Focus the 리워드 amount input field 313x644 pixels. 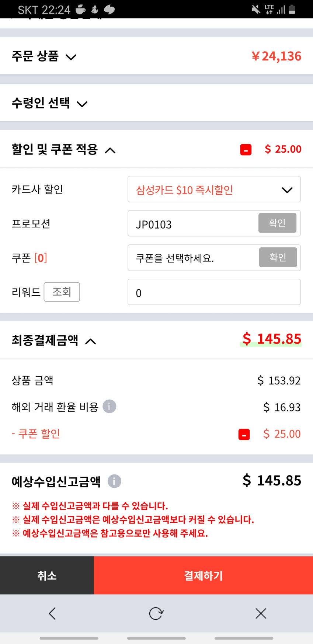tap(214, 292)
